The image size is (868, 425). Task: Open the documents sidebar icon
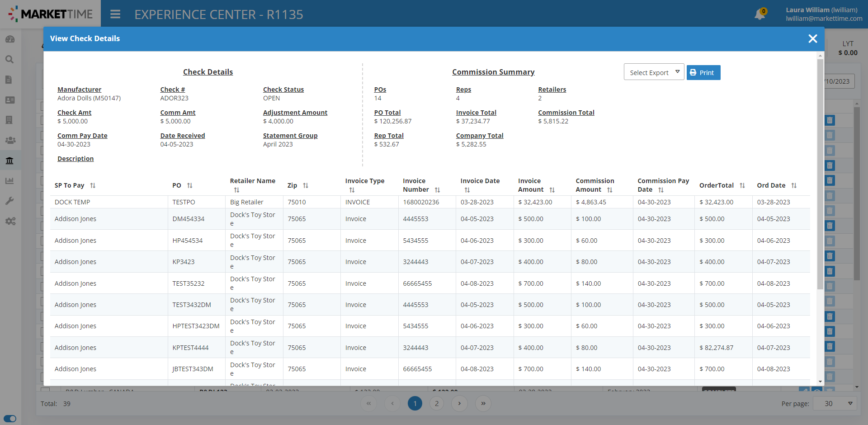(x=9, y=80)
